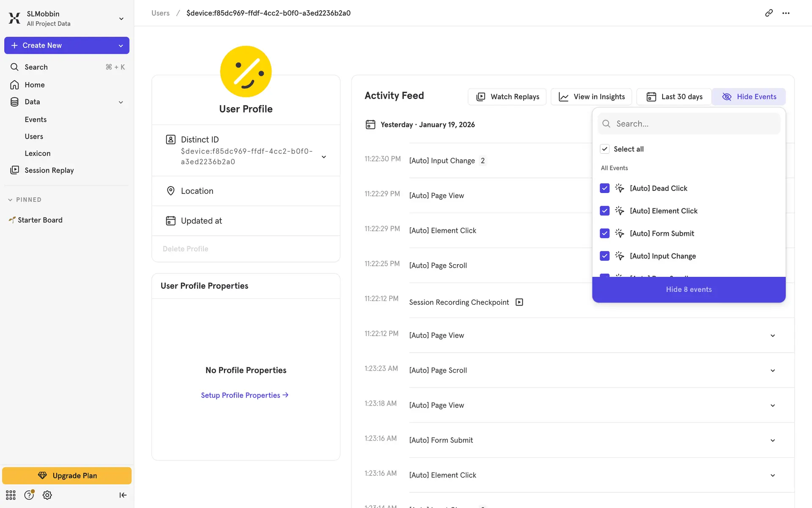
Task: Collapse sidebar with the arrow icon
Action: point(123,495)
